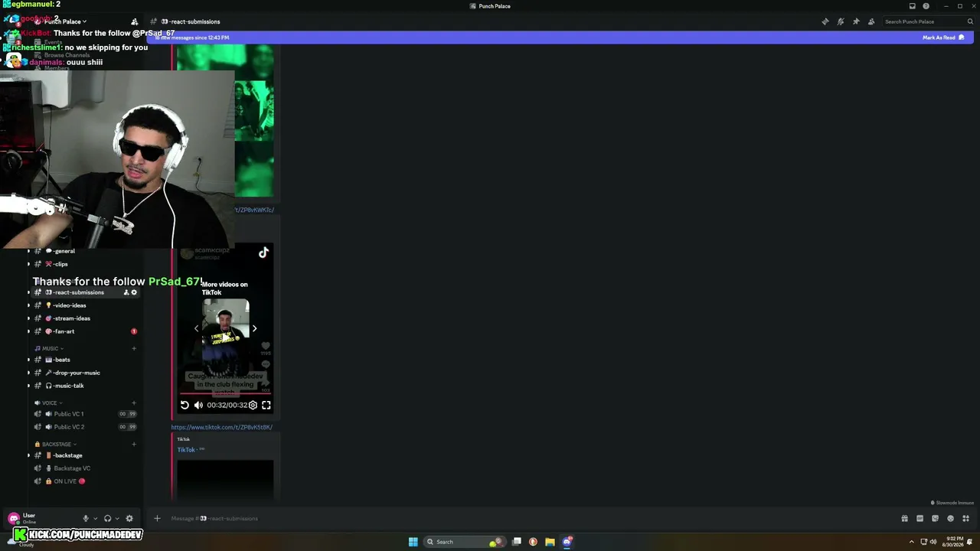Expand threads arrow beside -fan-art
Image resolution: width=980 pixels, height=551 pixels.
[x=29, y=331]
